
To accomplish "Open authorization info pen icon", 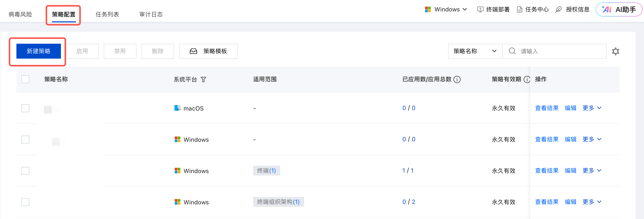I will (x=558, y=9).
